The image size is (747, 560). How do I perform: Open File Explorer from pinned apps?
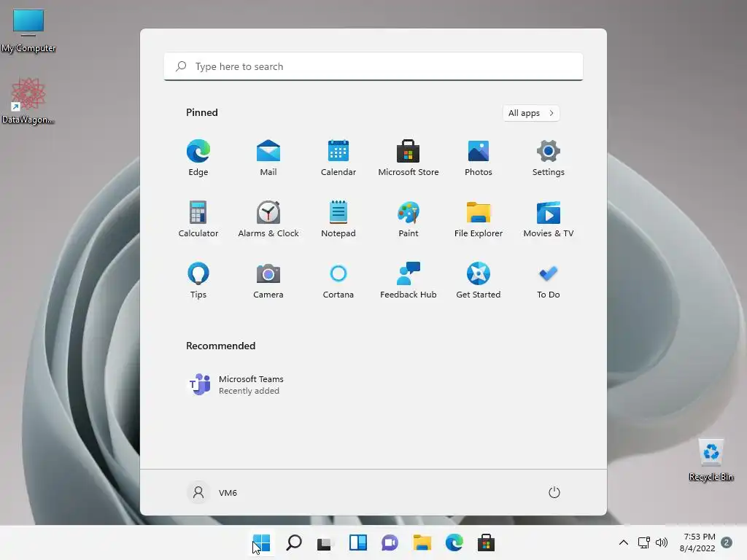479,219
